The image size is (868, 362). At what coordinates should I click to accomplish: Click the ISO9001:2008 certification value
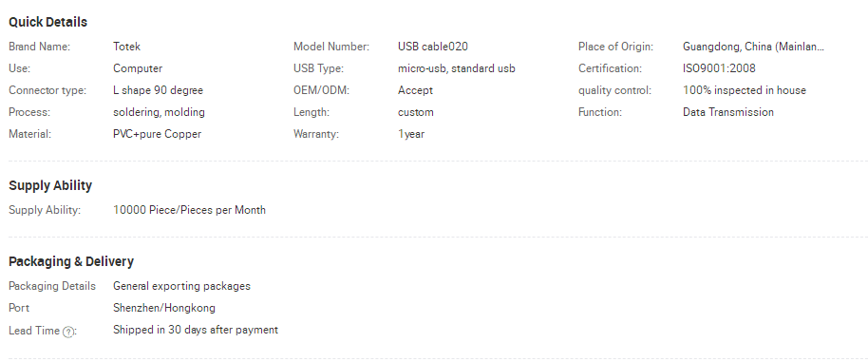coord(719,68)
